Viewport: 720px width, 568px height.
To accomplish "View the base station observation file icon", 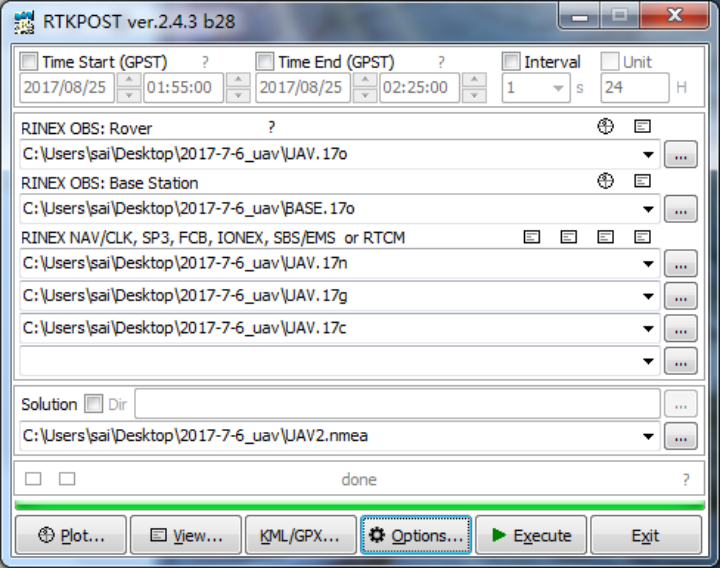I will click(x=642, y=181).
